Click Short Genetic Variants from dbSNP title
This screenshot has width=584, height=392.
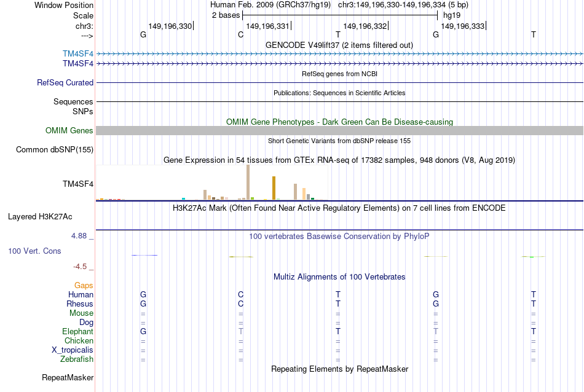coord(339,141)
